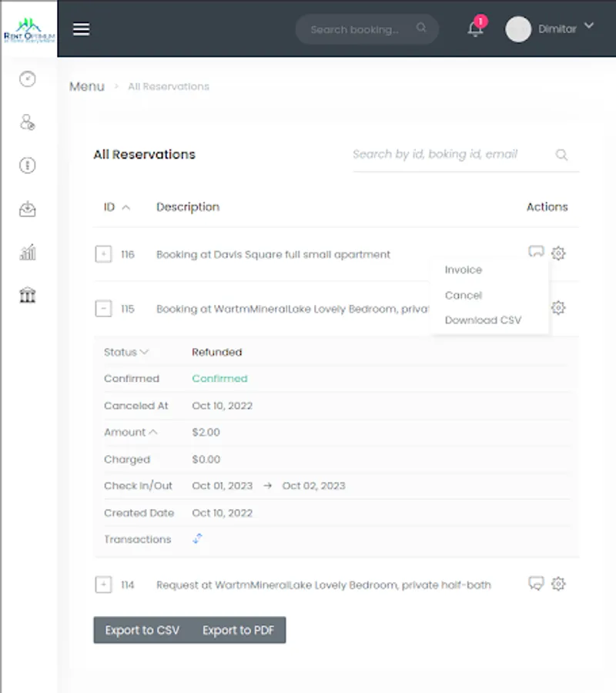Expand reservation 116 details
This screenshot has height=693, width=616.
pos(103,254)
